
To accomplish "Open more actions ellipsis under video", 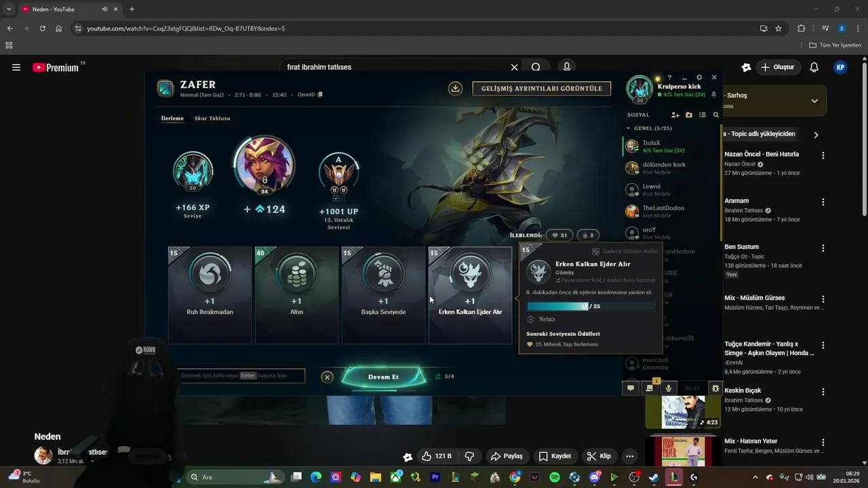I will [x=629, y=456].
